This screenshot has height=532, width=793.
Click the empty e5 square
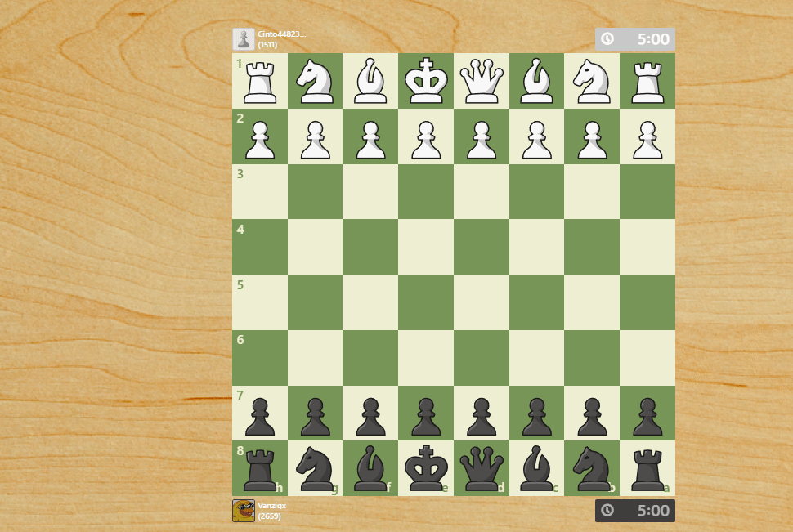pyautogui.click(x=426, y=302)
